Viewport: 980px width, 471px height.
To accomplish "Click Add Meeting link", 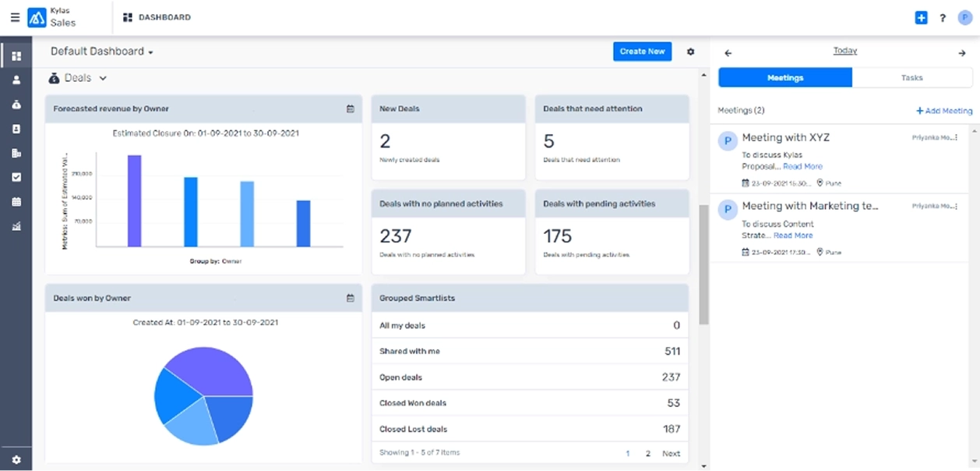I will click(943, 111).
